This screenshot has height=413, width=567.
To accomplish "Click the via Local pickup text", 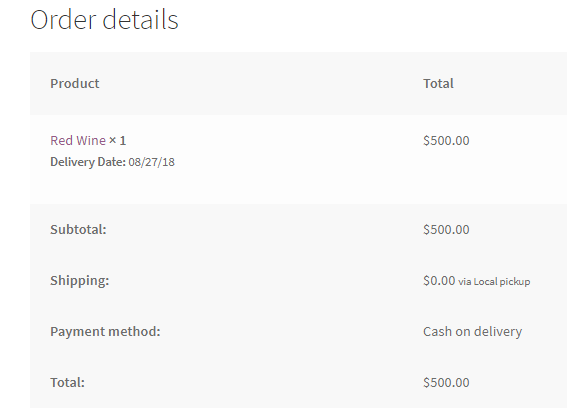I will 494,282.
